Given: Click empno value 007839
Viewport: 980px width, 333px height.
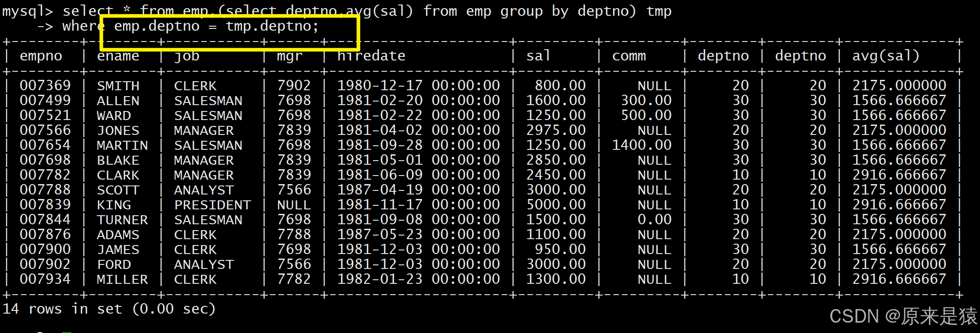Looking at the screenshot, I should pos(45,205).
